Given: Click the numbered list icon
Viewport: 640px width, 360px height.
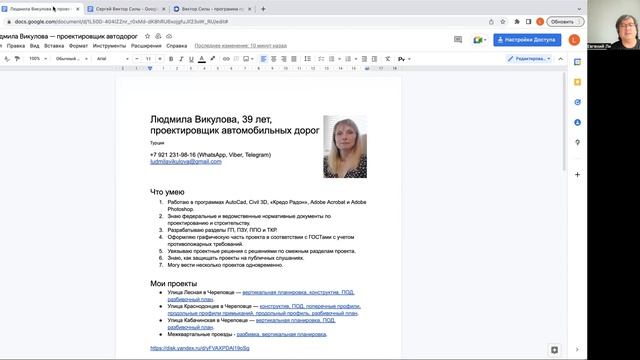Looking at the screenshot, I should 348,59.
